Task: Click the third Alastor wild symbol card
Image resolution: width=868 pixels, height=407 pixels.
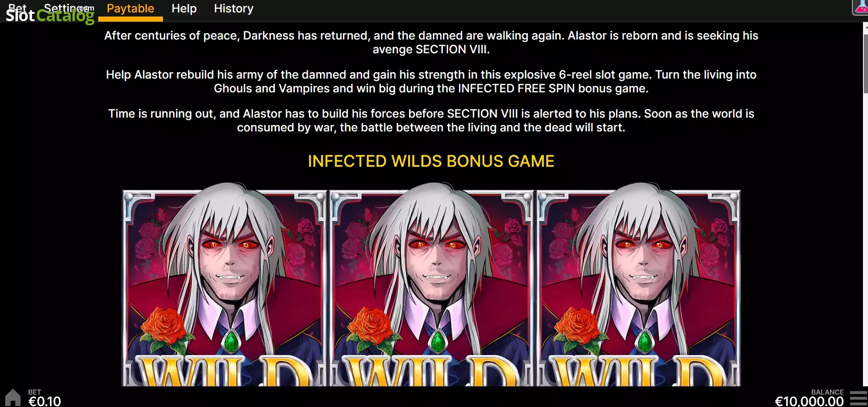Action: click(638, 285)
